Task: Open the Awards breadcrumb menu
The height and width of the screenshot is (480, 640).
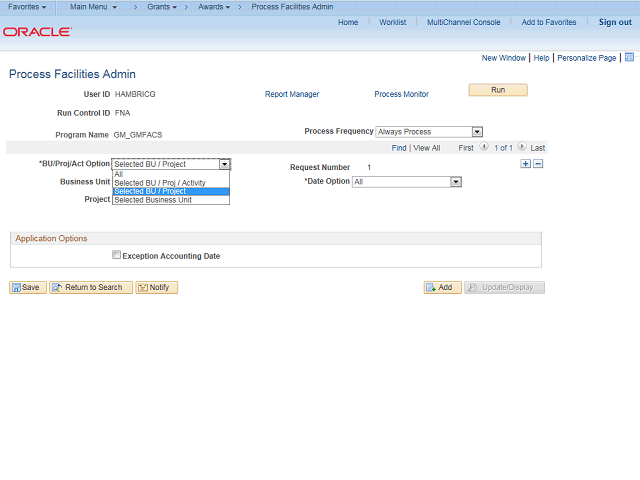Action: click(x=214, y=7)
